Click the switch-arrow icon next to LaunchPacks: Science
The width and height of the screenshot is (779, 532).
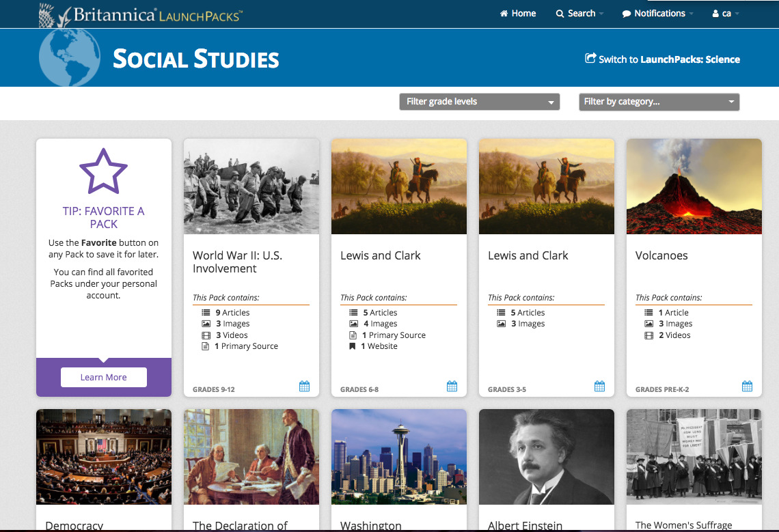590,59
